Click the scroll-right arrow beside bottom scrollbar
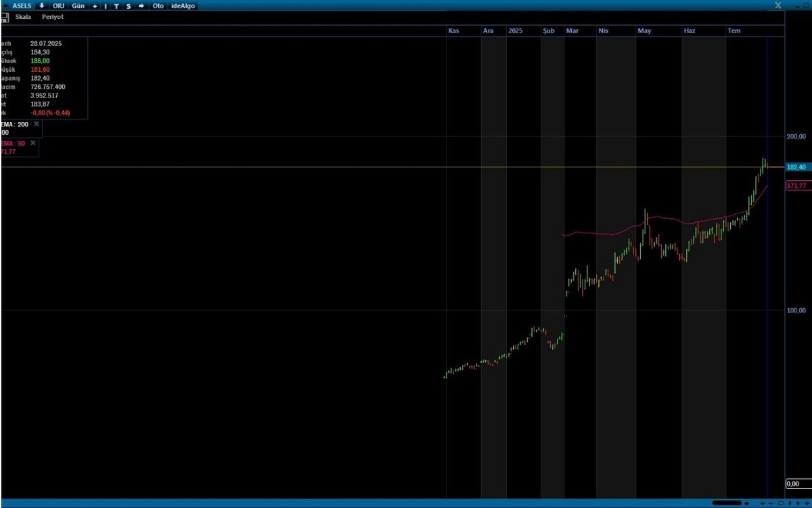This screenshot has width=812, height=508. [746, 503]
